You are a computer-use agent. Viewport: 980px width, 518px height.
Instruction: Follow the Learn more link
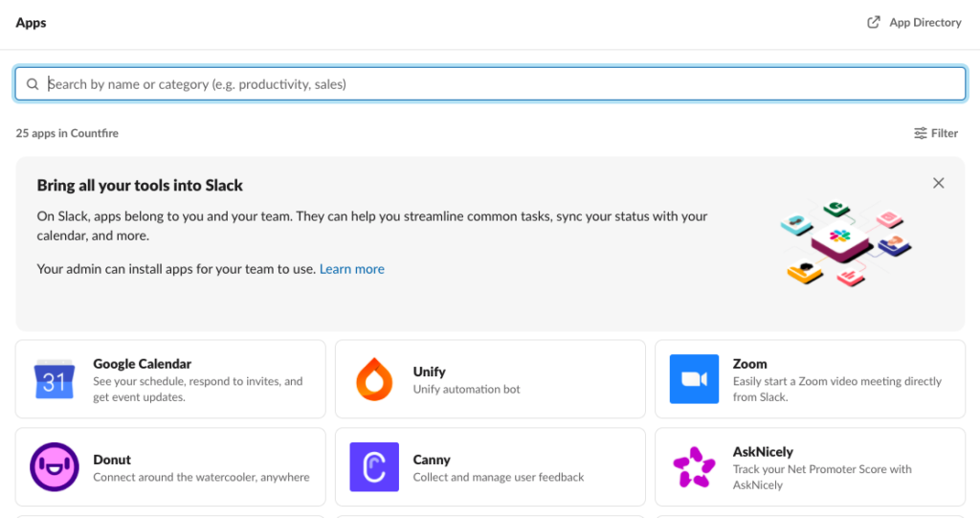(352, 269)
